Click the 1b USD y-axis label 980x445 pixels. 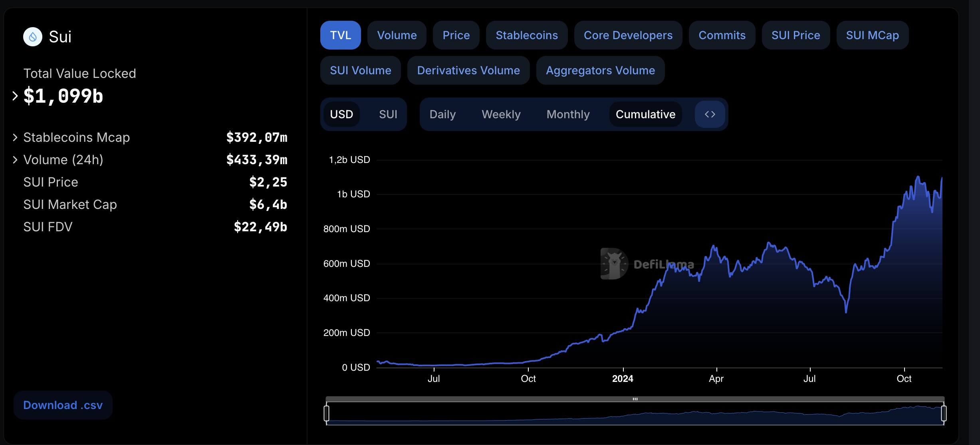pyautogui.click(x=353, y=194)
